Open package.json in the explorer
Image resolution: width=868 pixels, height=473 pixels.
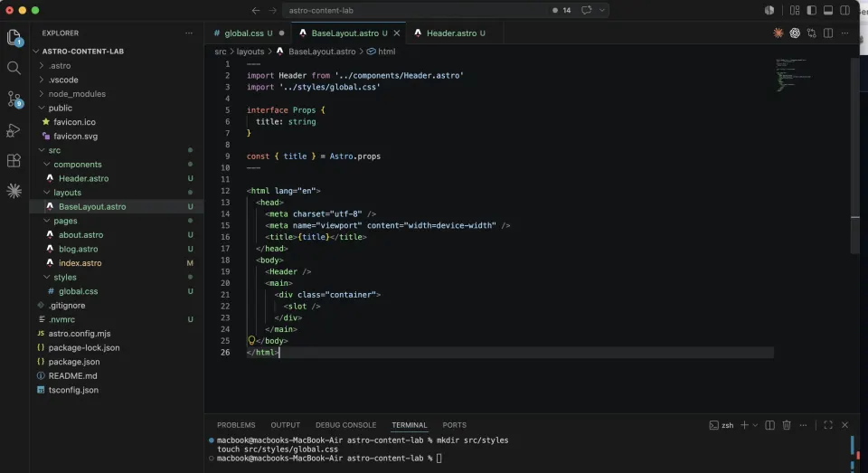pos(117,362)
